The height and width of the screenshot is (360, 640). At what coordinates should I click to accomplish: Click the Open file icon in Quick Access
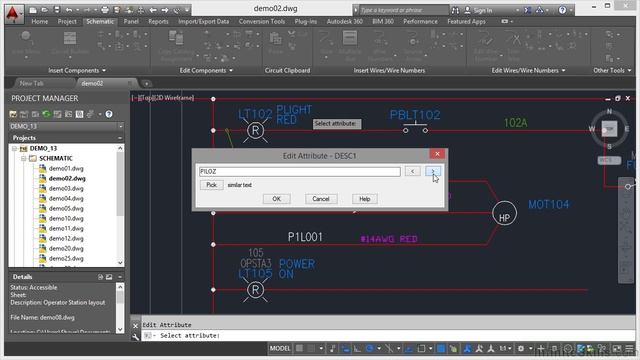pos(45,10)
